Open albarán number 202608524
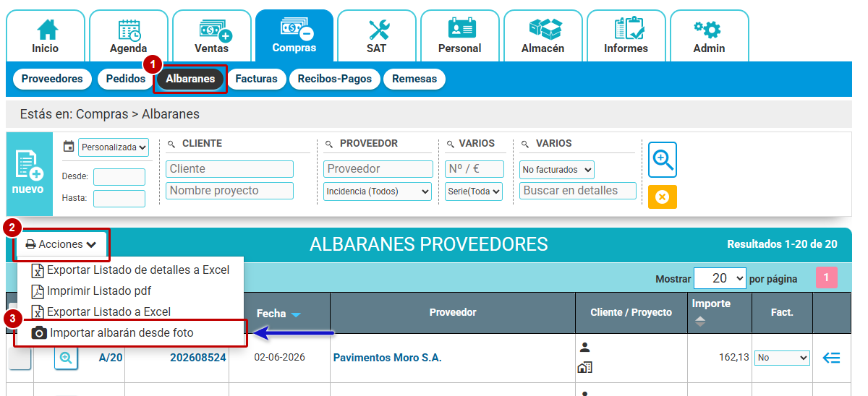The width and height of the screenshot is (868, 396). tap(198, 358)
